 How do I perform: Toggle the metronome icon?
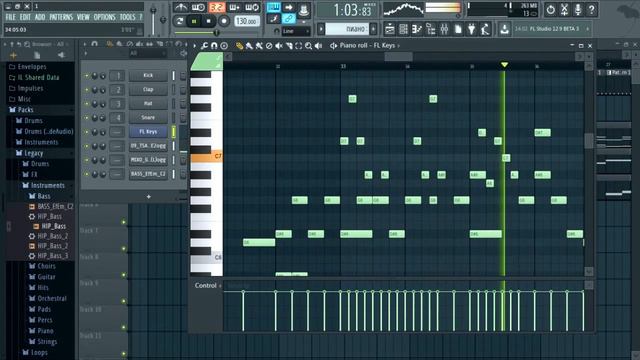[180, 7]
